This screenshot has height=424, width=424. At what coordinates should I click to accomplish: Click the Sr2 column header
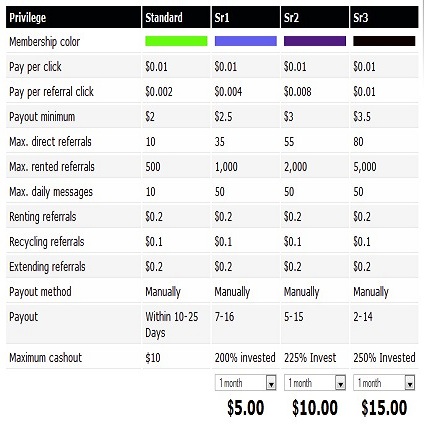point(292,17)
